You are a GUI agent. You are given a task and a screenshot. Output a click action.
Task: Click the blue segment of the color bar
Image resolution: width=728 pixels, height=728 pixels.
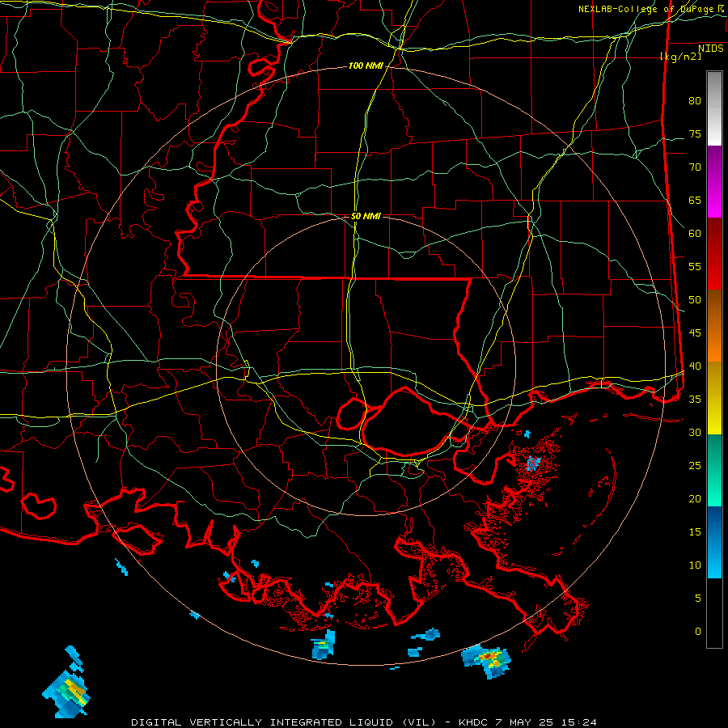click(x=714, y=542)
